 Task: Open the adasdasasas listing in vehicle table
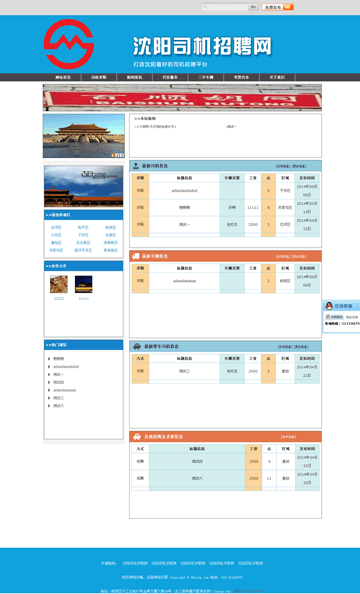click(x=185, y=281)
